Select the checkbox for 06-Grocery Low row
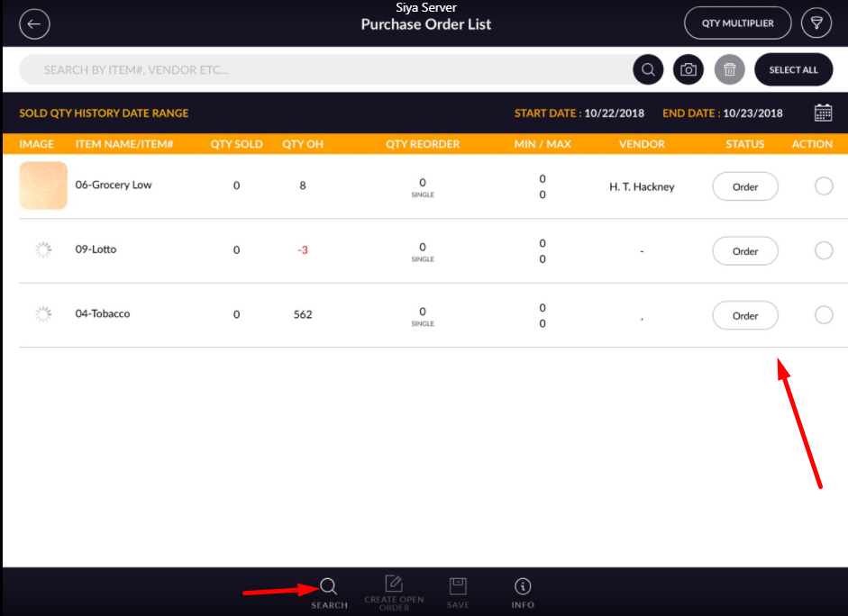 [x=823, y=186]
